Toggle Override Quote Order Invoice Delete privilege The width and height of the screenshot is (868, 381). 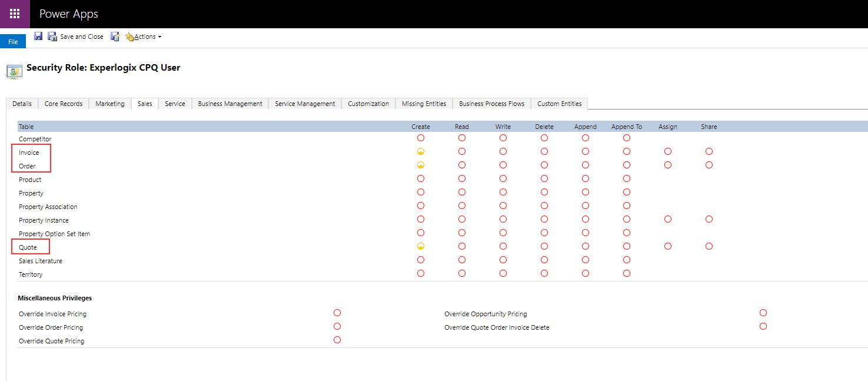click(x=763, y=326)
